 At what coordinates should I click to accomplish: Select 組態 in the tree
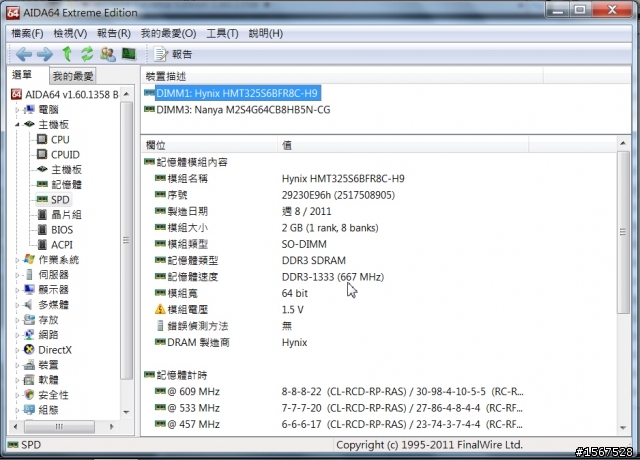tap(49, 410)
